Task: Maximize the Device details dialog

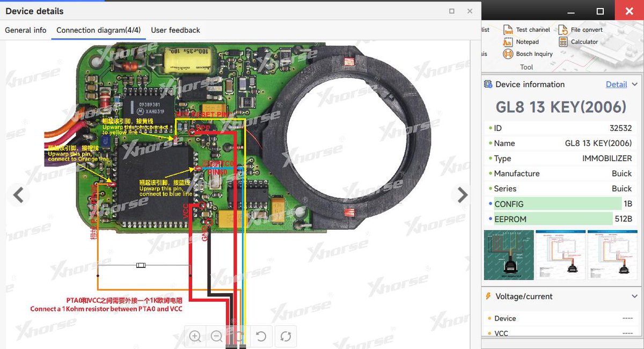Action: [x=452, y=11]
